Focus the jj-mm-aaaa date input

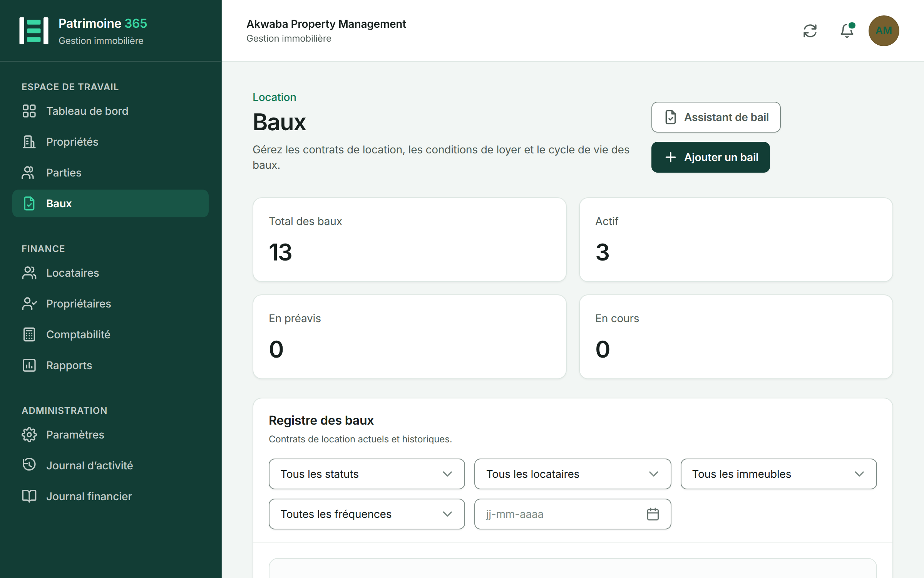tap(572, 514)
